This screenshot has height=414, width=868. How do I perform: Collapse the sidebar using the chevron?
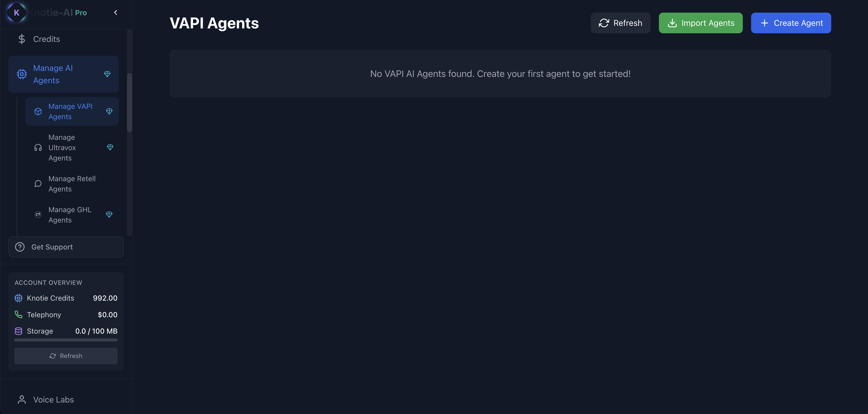[115, 12]
